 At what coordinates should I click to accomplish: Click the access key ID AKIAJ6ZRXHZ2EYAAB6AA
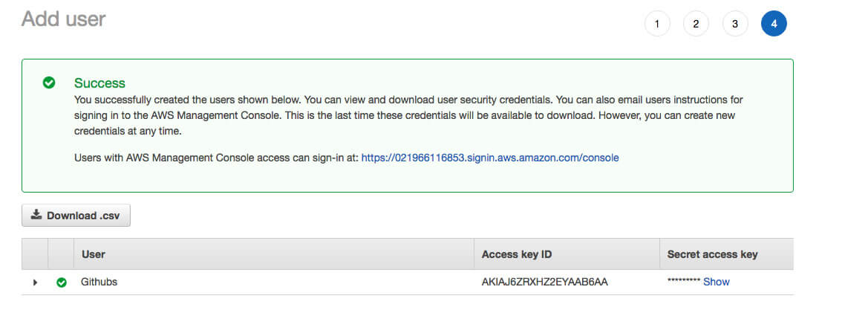545,282
